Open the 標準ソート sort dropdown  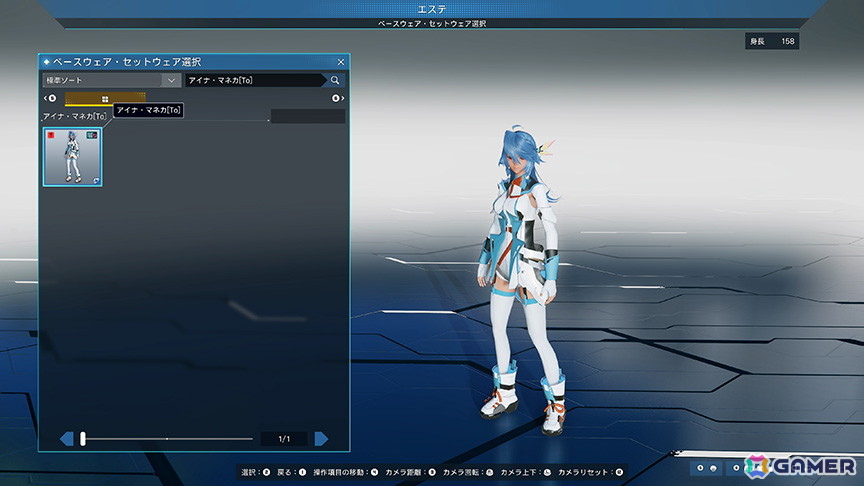[x=112, y=80]
